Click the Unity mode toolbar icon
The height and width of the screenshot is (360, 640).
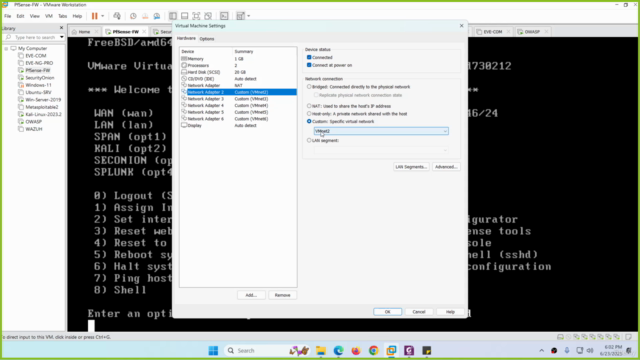pos(208,16)
